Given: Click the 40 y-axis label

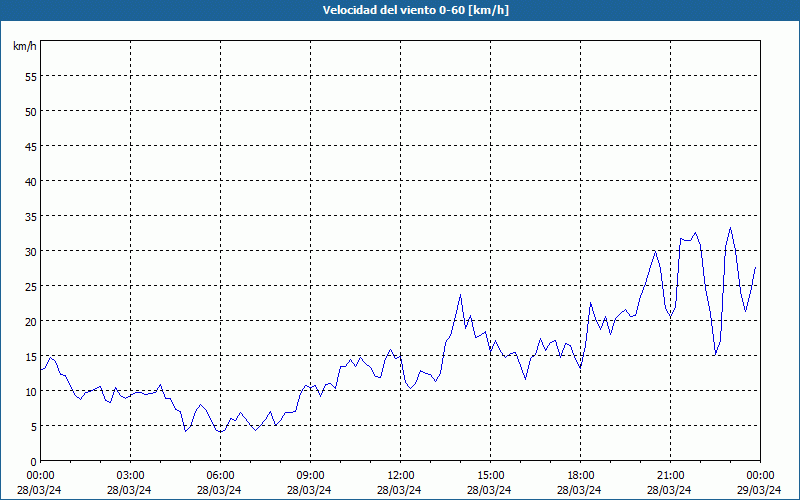Looking at the screenshot, I should click(x=31, y=182).
